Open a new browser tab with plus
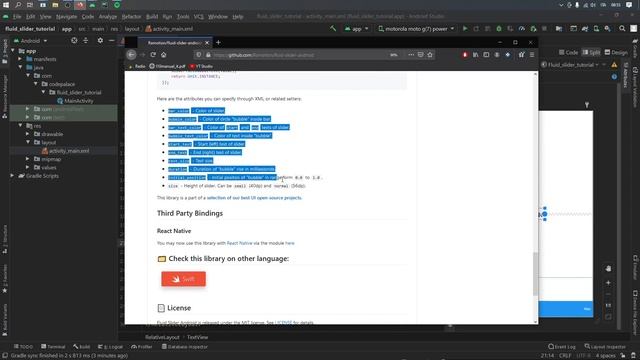 [x=218, y=42]
